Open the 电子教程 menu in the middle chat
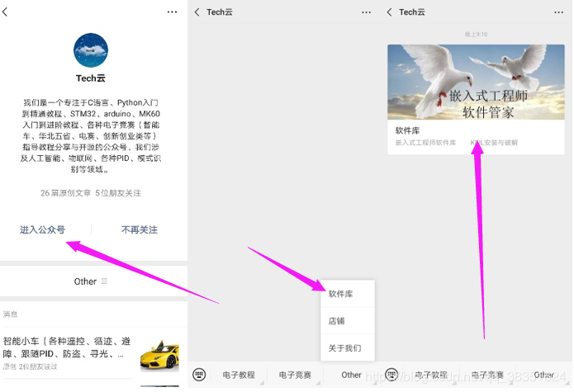The height and width of the screenshot is (392, 574). 239,375
